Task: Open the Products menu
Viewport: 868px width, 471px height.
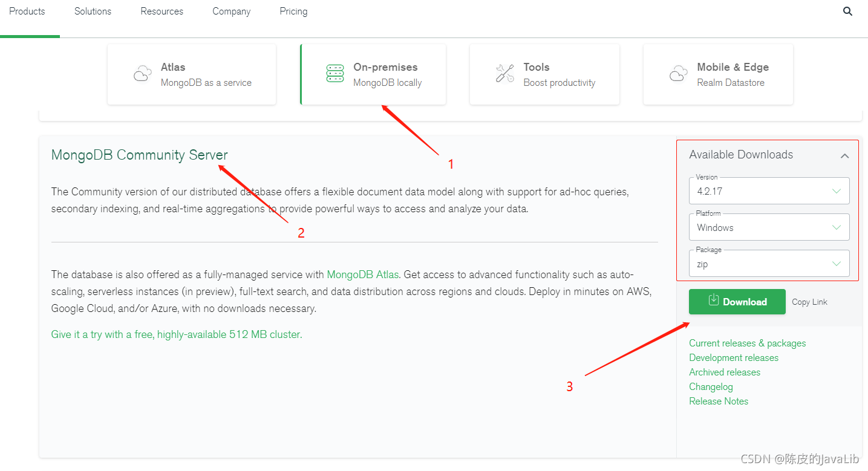Action: [27, 11]
